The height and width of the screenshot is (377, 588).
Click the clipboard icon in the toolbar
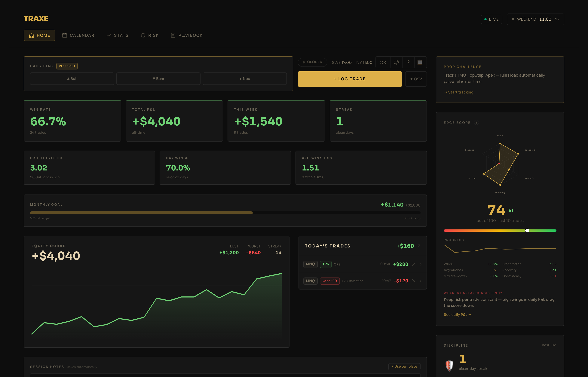point(420,62)
